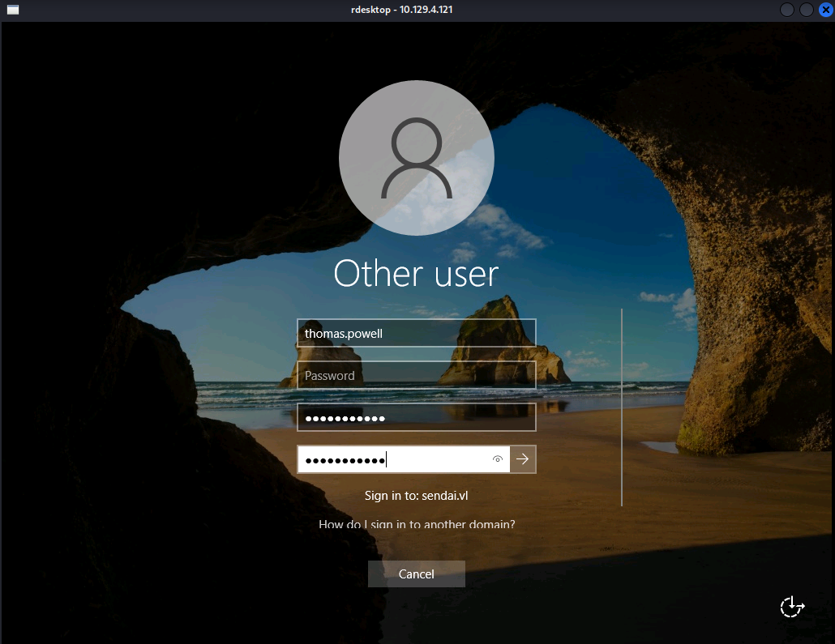Click the 'Other user' heading
The height and width of the screenshot is (644, 835).
point(416,274)
